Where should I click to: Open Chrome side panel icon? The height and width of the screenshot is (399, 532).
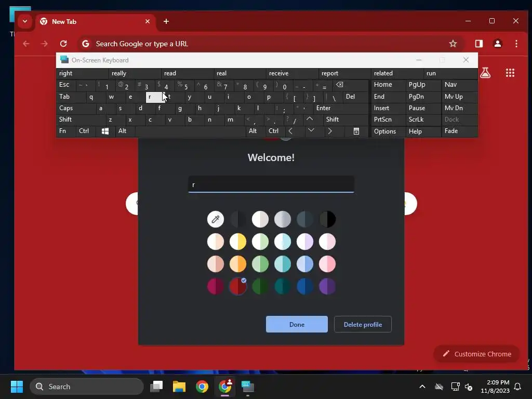[x=478, y=44]
